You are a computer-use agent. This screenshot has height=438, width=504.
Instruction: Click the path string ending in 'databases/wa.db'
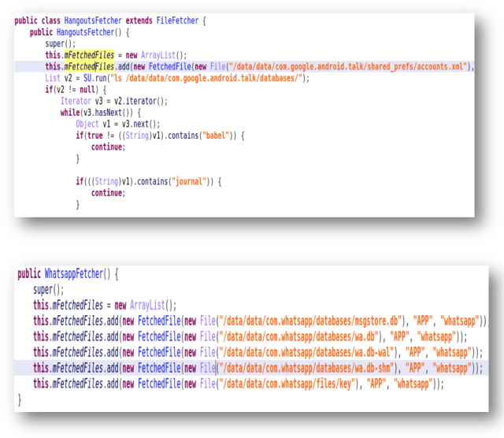(x=299, y=336)
